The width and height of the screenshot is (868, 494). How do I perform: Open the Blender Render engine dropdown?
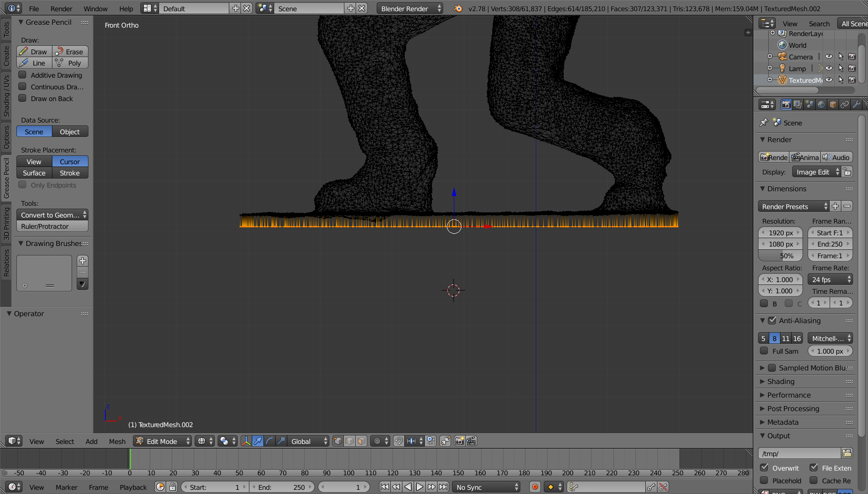pyautogui.click(x=409, y=8)
